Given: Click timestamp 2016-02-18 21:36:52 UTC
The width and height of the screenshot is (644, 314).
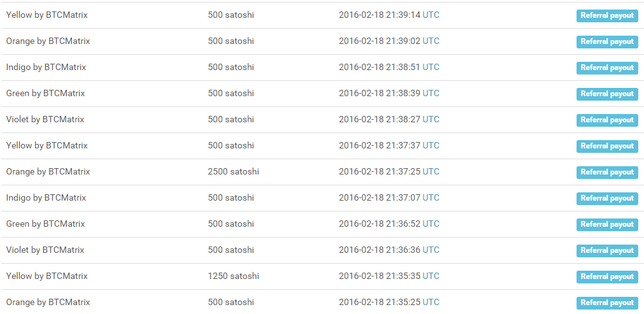Looking at the screenshot, I should (x=389, y=224).
